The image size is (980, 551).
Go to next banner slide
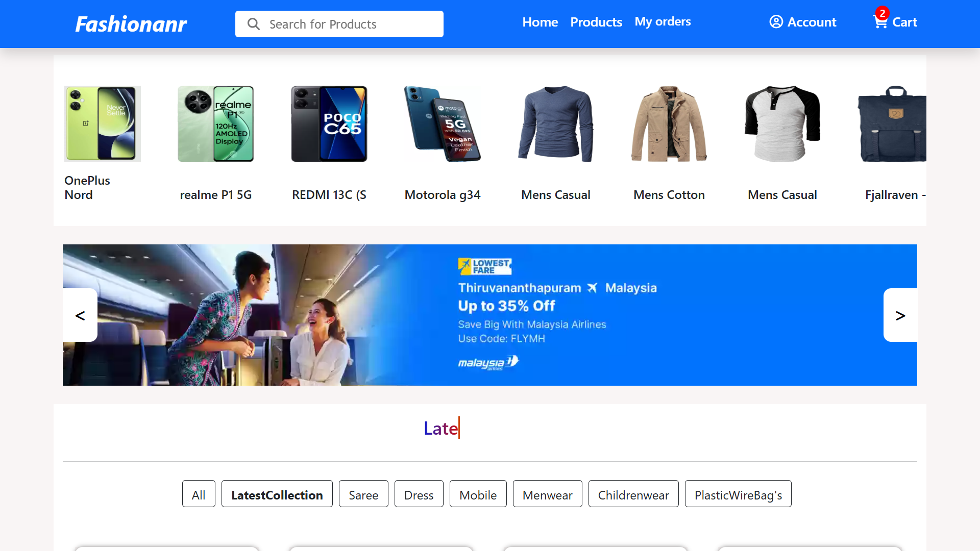(900, 315)
